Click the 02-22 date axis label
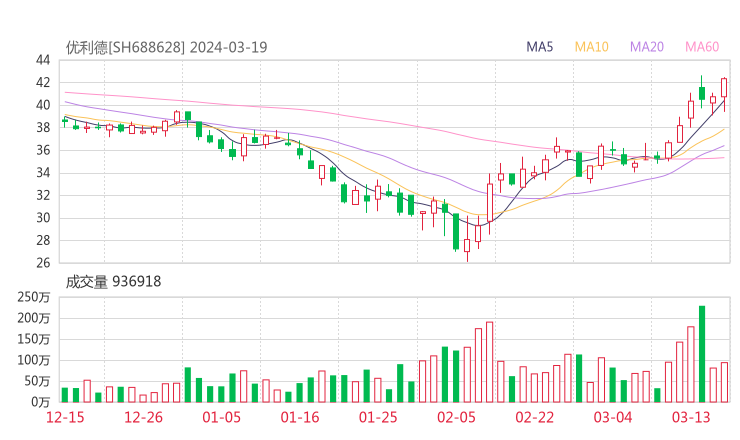 pos(534,417)
